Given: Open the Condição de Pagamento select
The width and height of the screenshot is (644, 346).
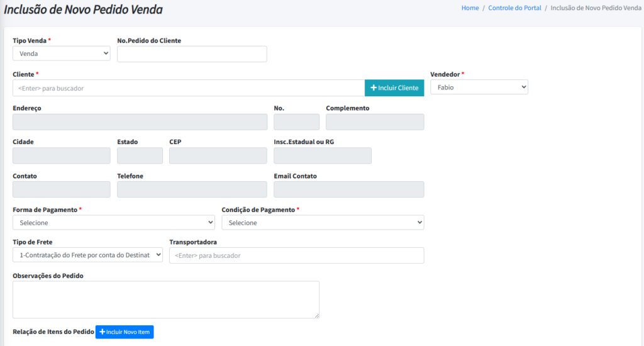Looking at the screenshot, I should pos(323,223).
